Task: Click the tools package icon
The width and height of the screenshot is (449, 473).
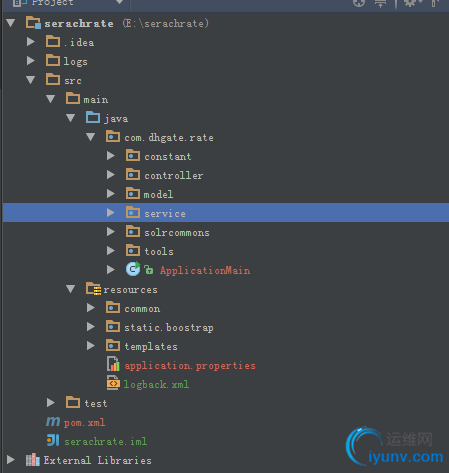Action: tap(133, 250)
